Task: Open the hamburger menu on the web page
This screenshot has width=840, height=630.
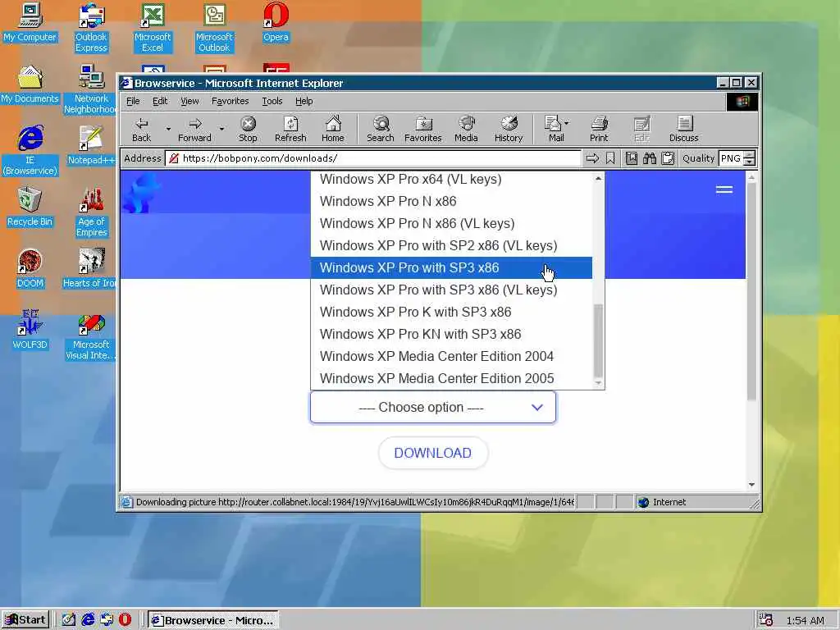Action: point(724,189)
